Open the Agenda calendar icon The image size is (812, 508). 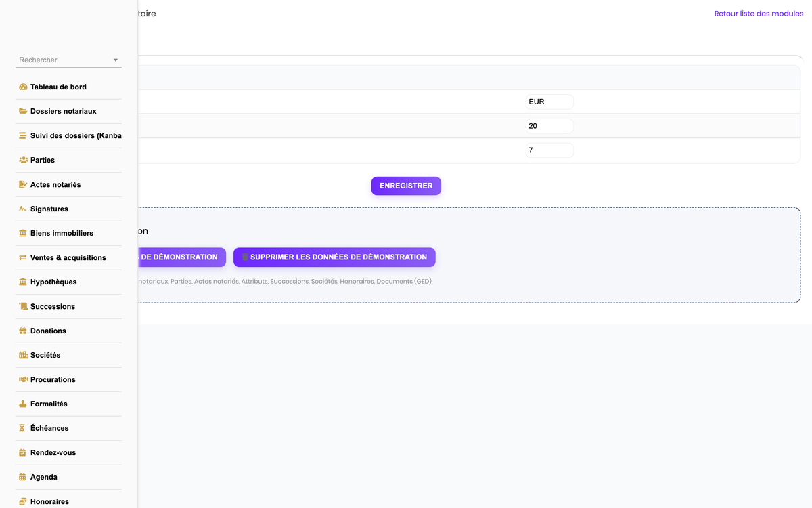click(22, 477)
